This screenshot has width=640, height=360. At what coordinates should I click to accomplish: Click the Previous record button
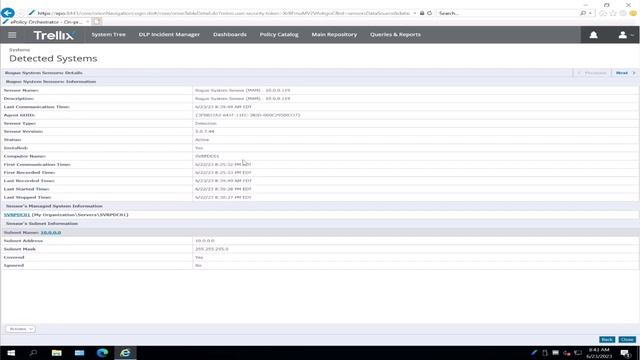[x=592, y=73]
